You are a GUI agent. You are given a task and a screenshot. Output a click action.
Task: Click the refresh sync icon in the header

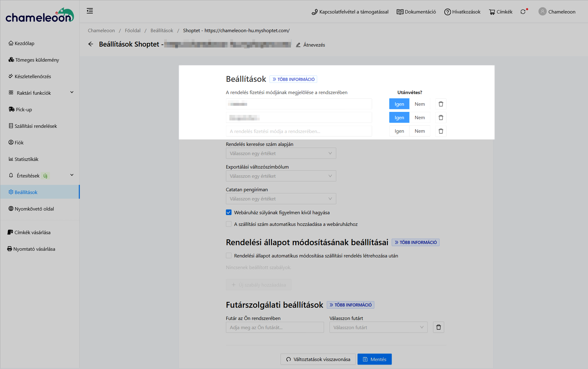(x=523, y=12)
